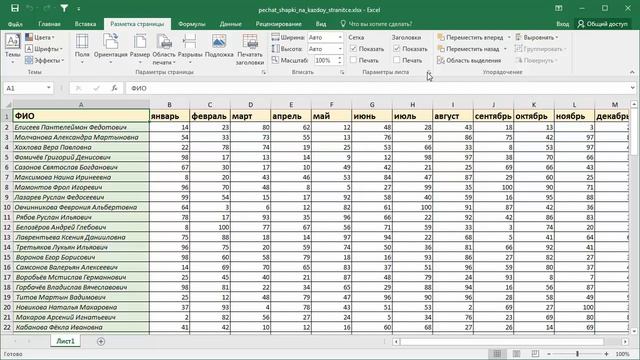Screen dimensions: 640x360
Task: Click the Save icon in quick access toolbar
Action: click(15, 8)
